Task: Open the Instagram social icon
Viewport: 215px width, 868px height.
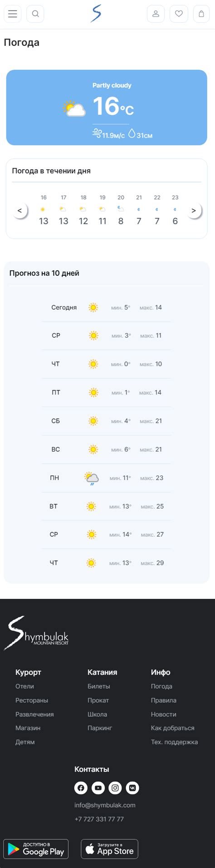Action: pos(115,788)
